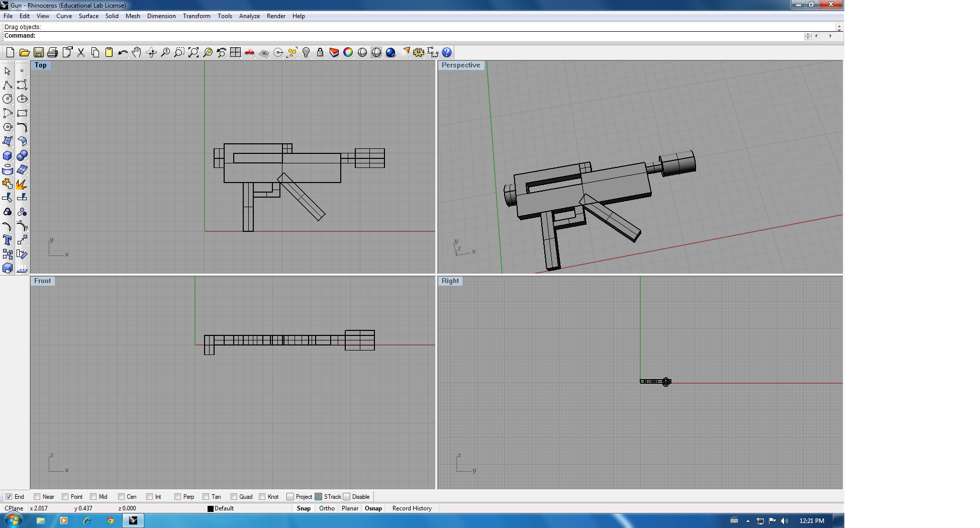980x528 pixels.
Task: Open the Surface menu
Action: point(88,16)
